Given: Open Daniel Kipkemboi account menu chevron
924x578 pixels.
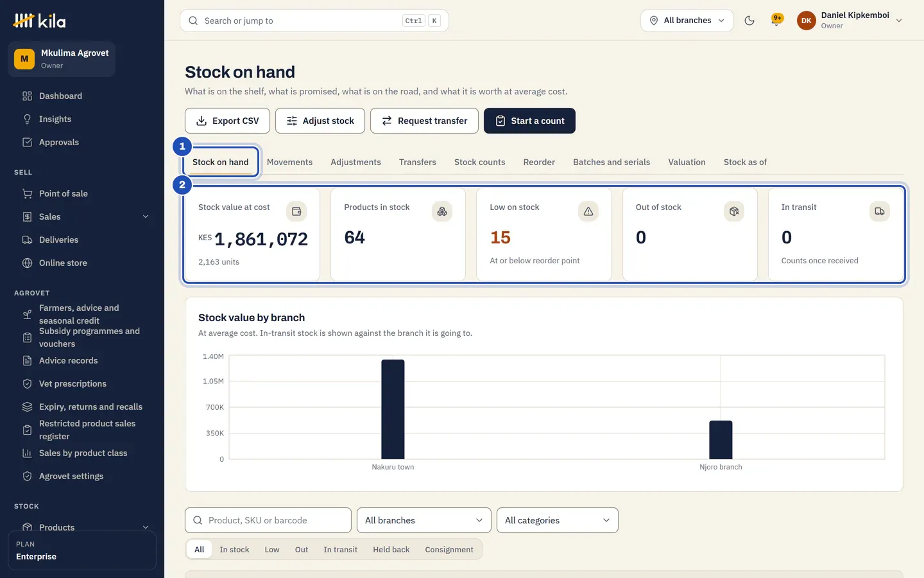Looking at the screenshot, I should (x=899, y=21).
